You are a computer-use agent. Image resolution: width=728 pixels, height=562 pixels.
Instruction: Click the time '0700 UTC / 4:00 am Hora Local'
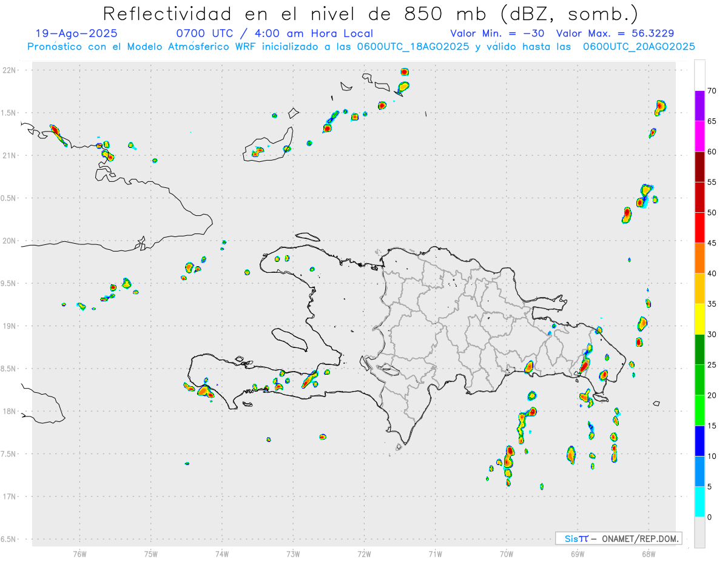tap(274, 33)
